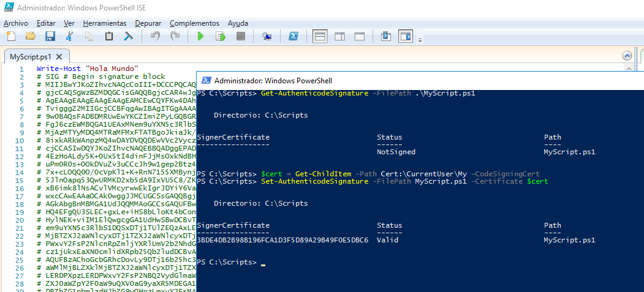Open a script file using the folder icon
This screenshot has width=644, height=292.
tap(31, 36)
